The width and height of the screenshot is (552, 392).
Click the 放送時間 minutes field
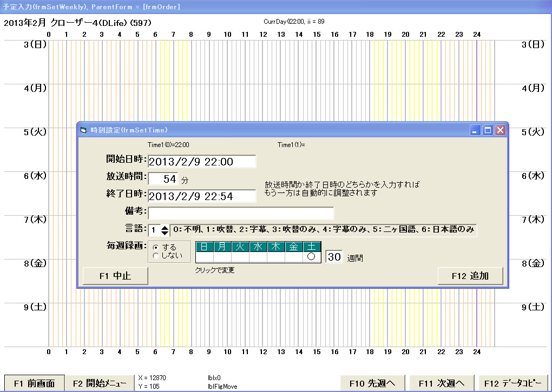click(x=163, y=179)
